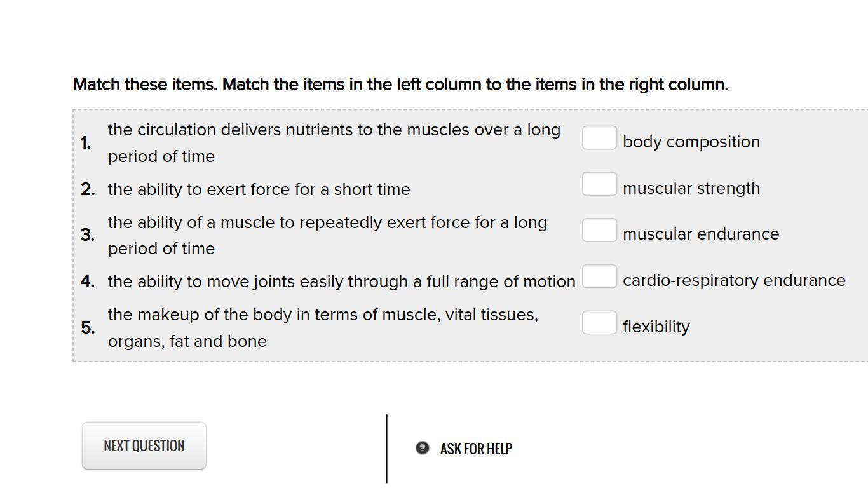Click the "Match these items" instruction heading
This screenshot has height=488, width=868.
pyautogui.click(x=400, y=85)
